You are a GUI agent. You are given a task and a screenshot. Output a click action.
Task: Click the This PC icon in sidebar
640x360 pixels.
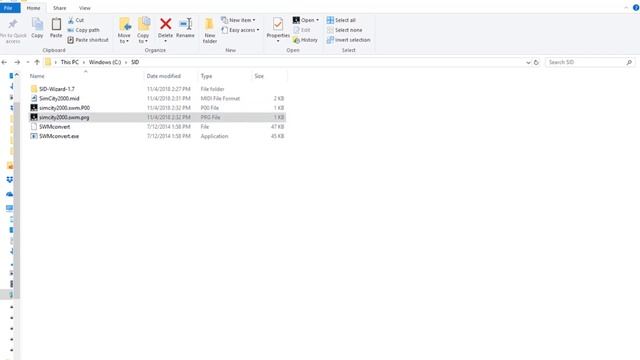(x=9, y=208)
